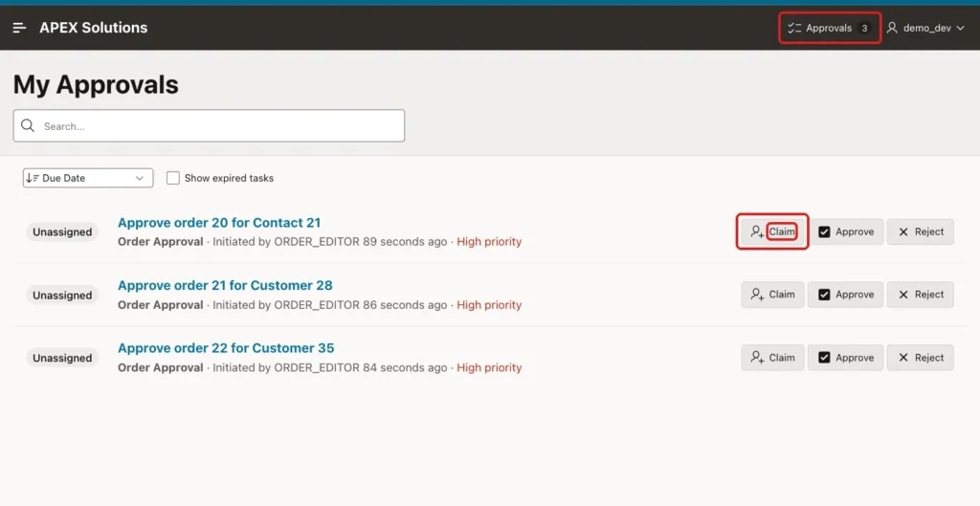The image size is (980, 506).
Task: Click the search magnifier icon
Action: point(28,125)
